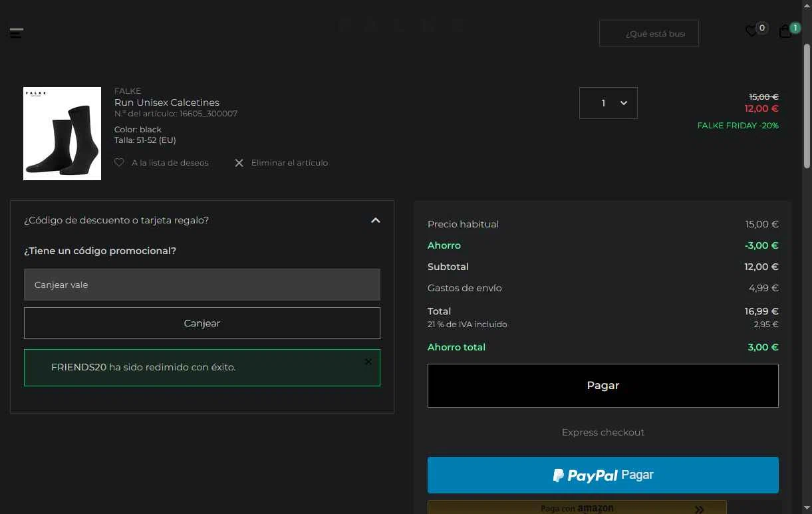Viewport: 812px width, 514px height.
Task: Click the X icon beside 'Eliminar el artículo'
Action: click(x=239, y=163)
